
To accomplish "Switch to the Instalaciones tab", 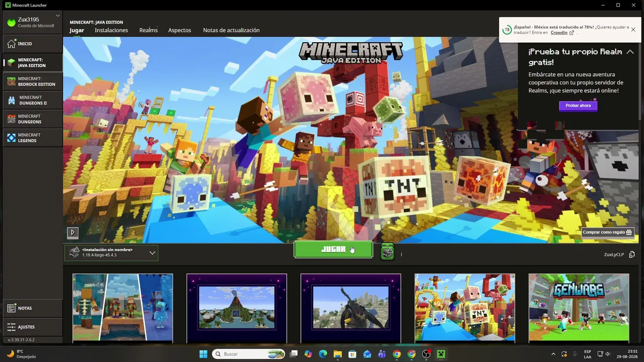I will 111,30.
